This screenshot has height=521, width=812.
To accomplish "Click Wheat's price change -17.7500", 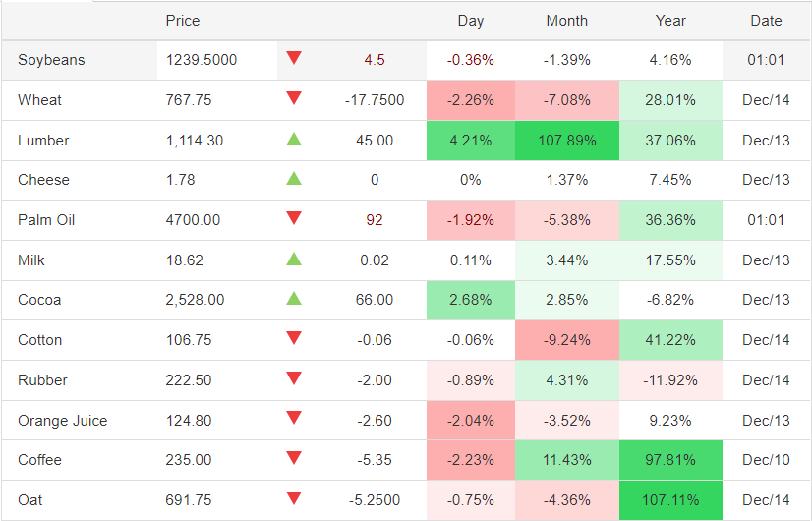I will pos(375,100).
